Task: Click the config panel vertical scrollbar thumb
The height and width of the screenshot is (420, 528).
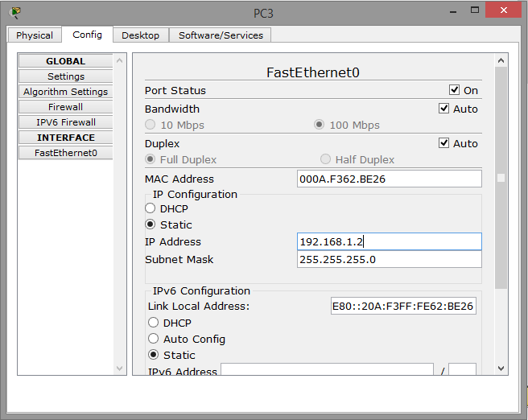Action: pos(501,178)
